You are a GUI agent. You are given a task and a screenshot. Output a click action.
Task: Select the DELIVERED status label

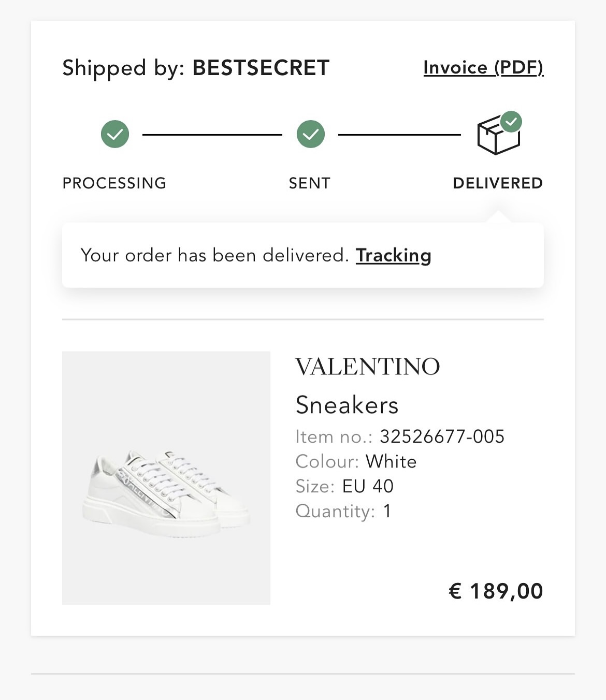(x=497, y=183)
